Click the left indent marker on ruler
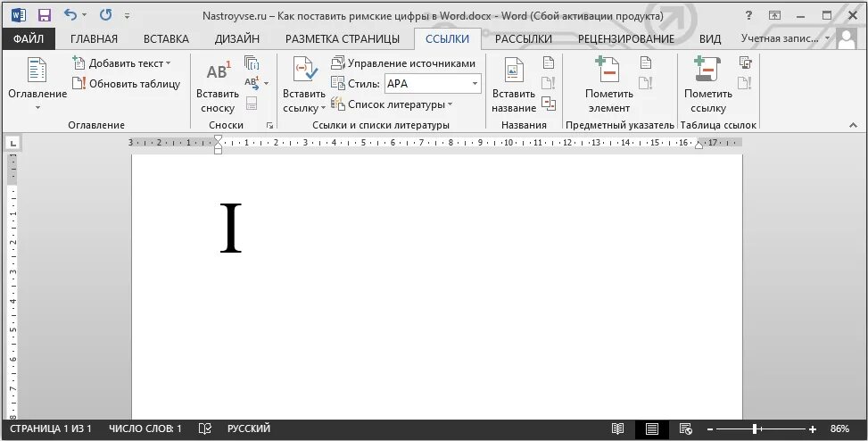This screenshot has width=868, height=441. tap(218, 150)
